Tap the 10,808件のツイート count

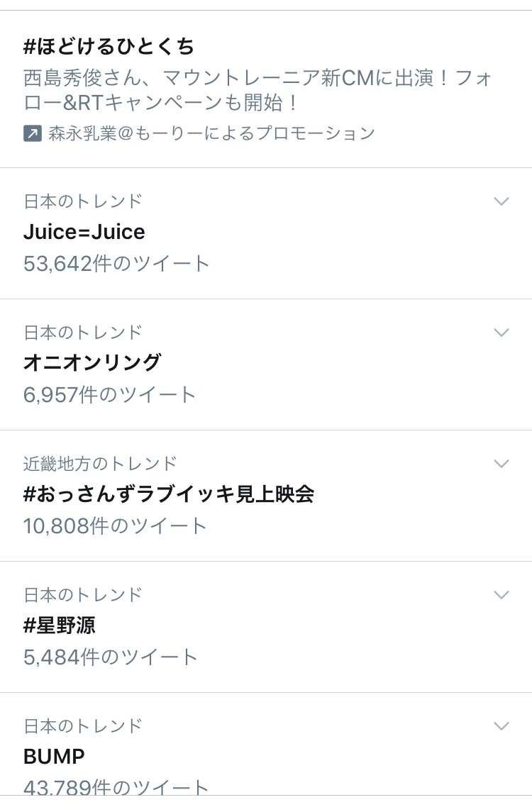tap(116, 526)
